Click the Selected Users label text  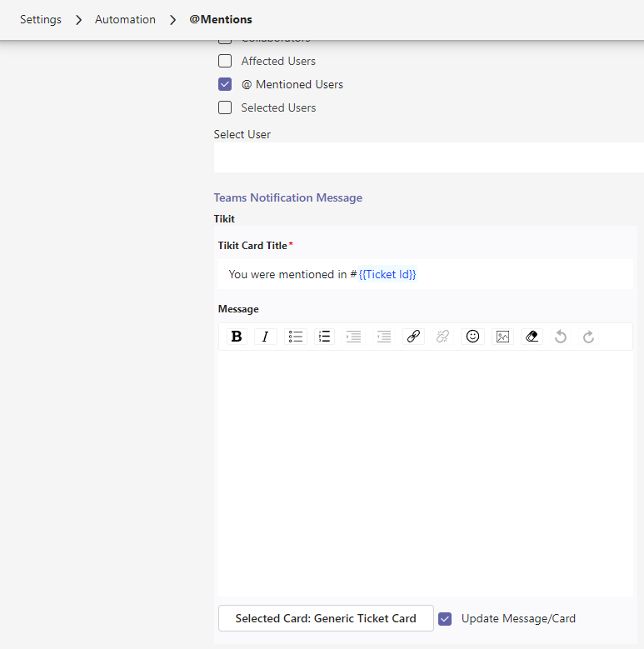coord(278,107)
